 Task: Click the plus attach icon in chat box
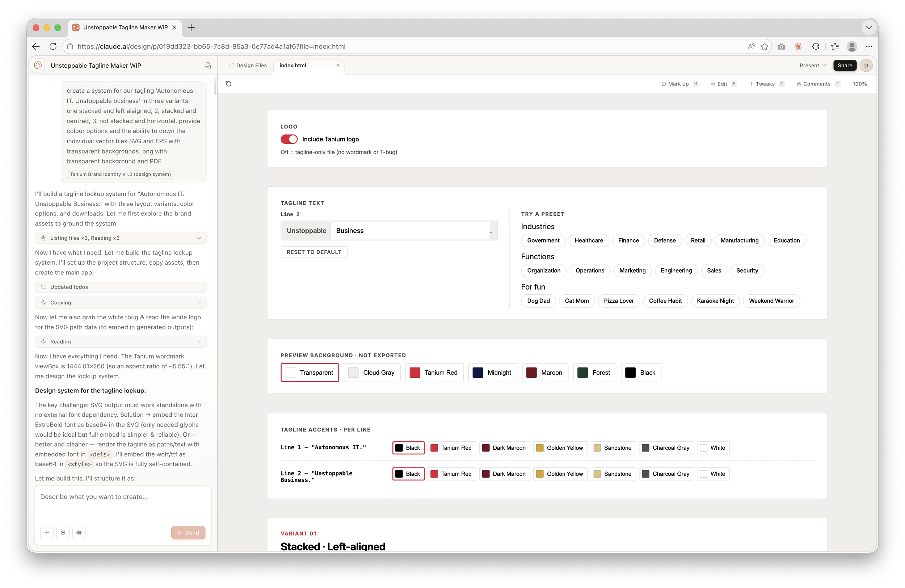point(47,533)
